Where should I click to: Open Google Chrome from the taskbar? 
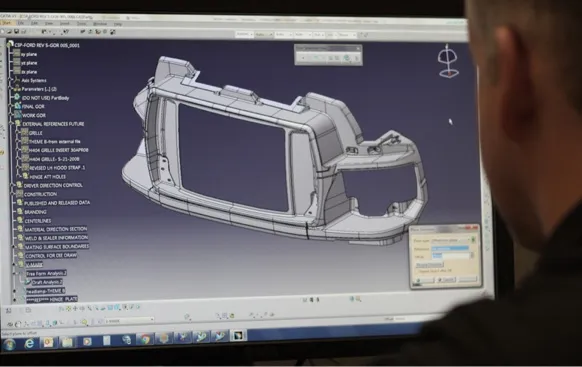(x=145, y=339)
